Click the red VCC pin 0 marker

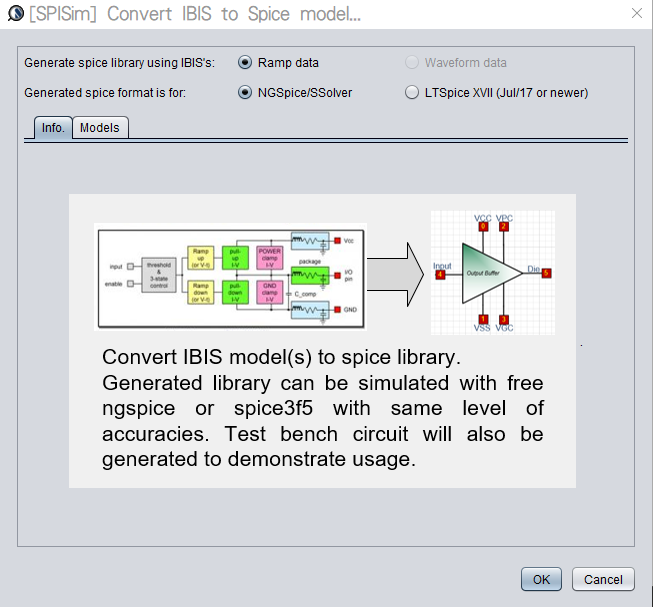pos(483,227)
